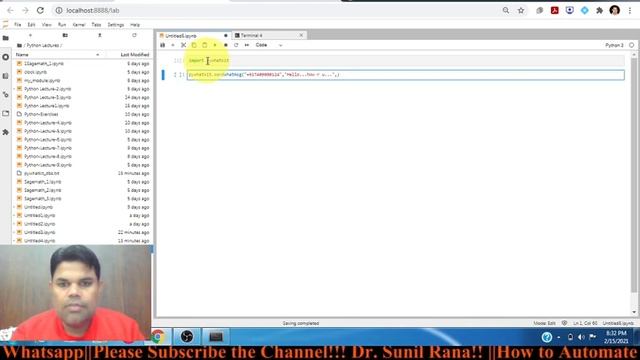640x360 pixels.
Task: Select Untitled3.ipynb in file list
Action: (x=40, y=232)
